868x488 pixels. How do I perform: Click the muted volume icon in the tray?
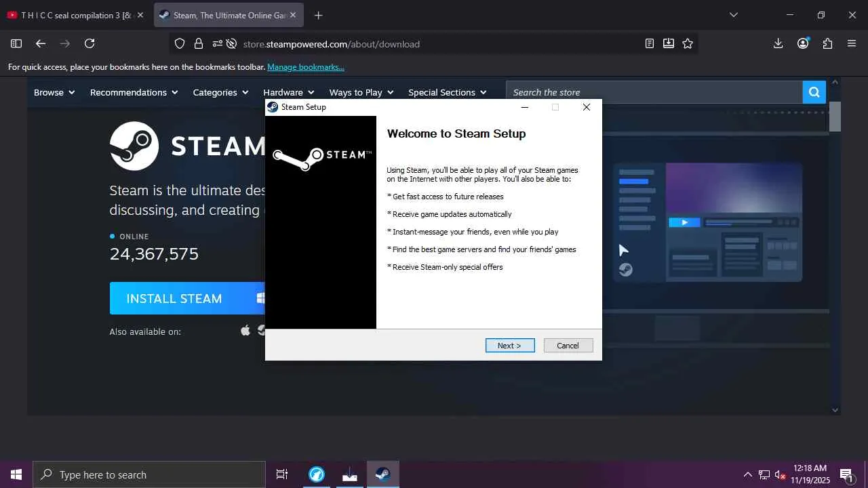781,474
